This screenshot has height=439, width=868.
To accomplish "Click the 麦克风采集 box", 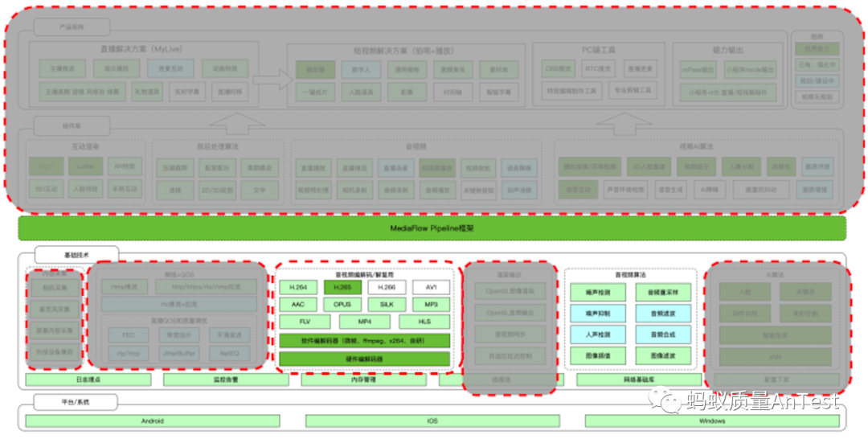I will click(55, 309).
